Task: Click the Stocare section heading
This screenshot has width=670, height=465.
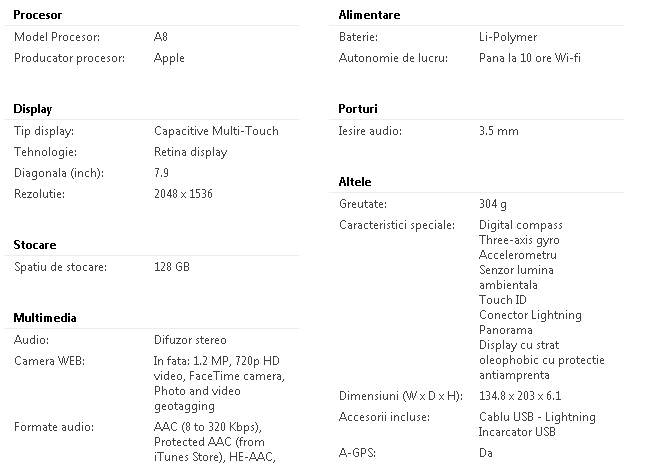Action: click(x=35, y=245)
